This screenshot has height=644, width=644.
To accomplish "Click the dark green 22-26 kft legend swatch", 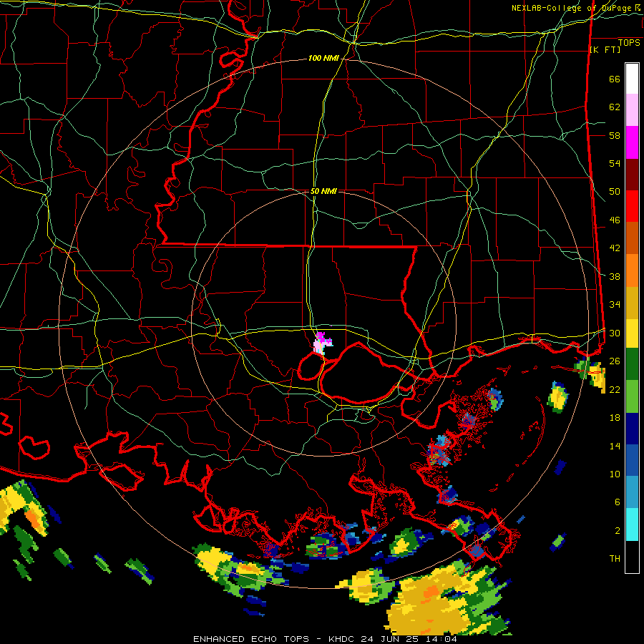I will [x=632, y=364].
